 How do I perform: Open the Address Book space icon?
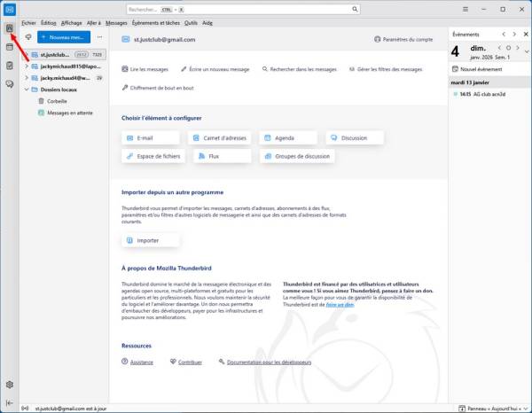click(x=10, y=47)
